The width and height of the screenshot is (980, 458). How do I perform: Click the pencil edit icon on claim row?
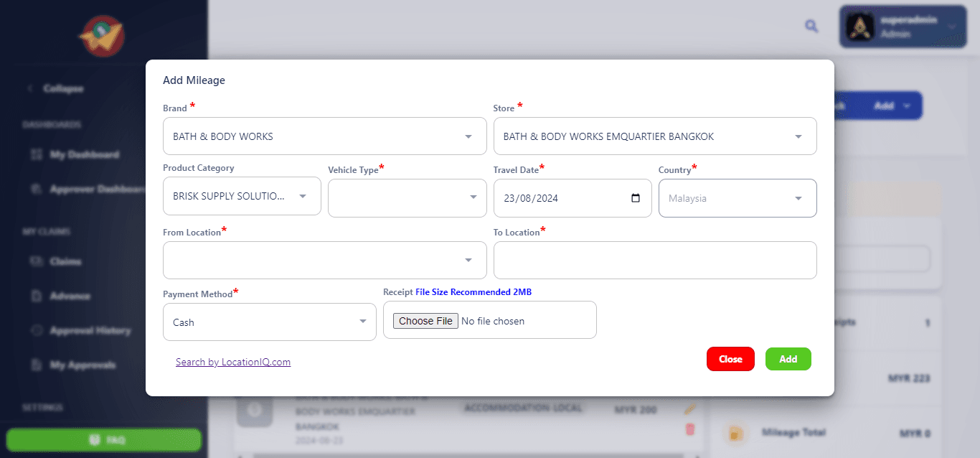tap(690, 409)
